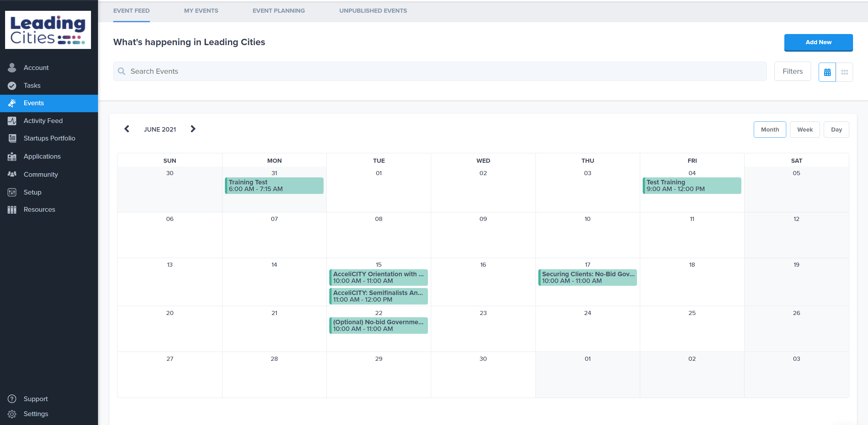Viewport: 868px width, 425px height.
Task: Click the Add New button
Action: [818, 42]
